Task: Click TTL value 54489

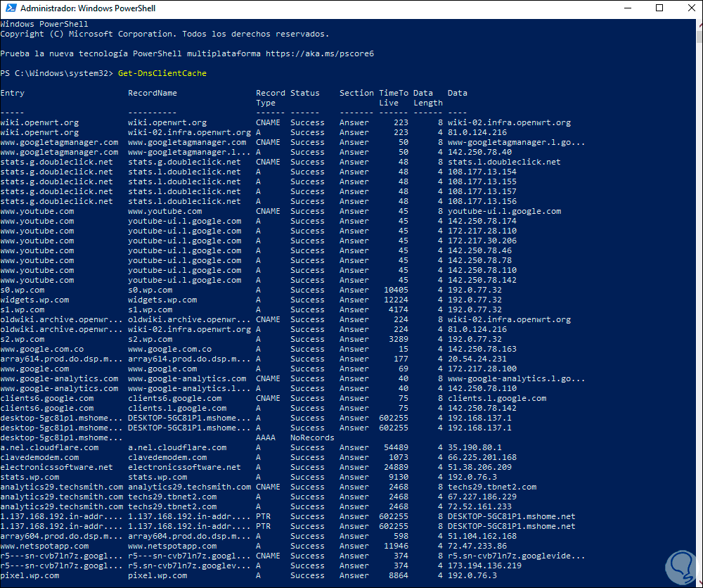Action: pyautogui.click(x=396, y=447)
